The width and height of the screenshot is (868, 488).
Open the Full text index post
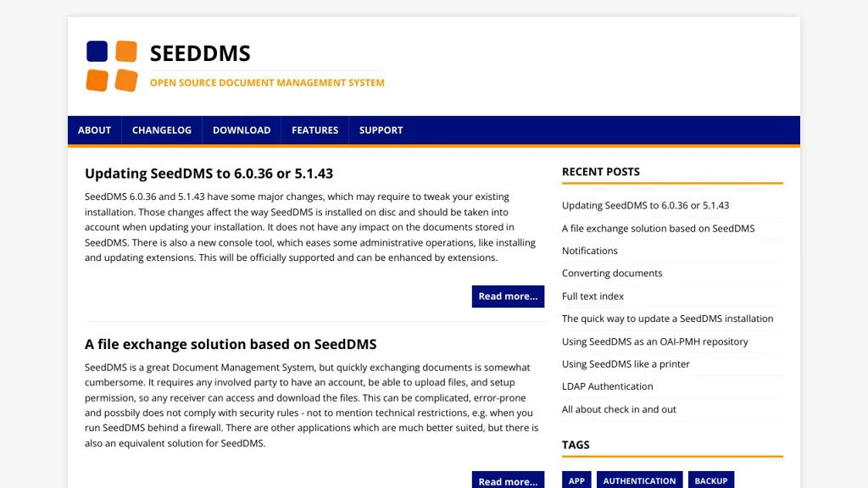pos(593,296)
